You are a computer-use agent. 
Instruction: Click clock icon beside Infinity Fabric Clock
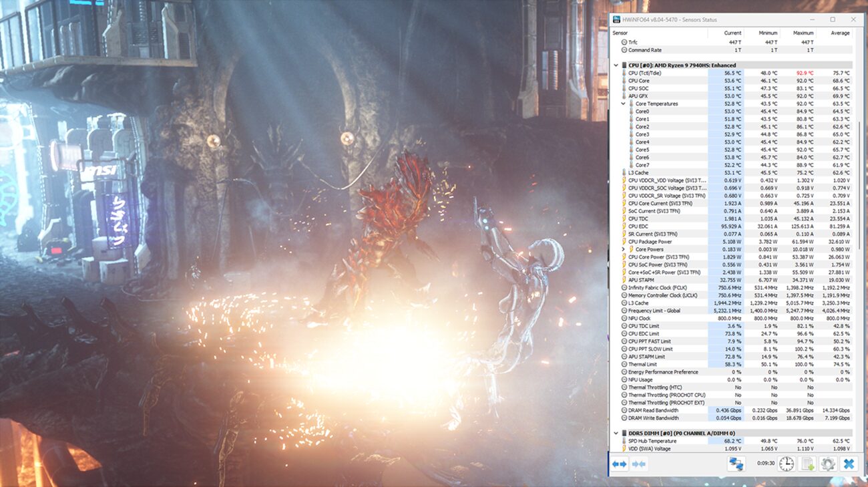[624, 288]
